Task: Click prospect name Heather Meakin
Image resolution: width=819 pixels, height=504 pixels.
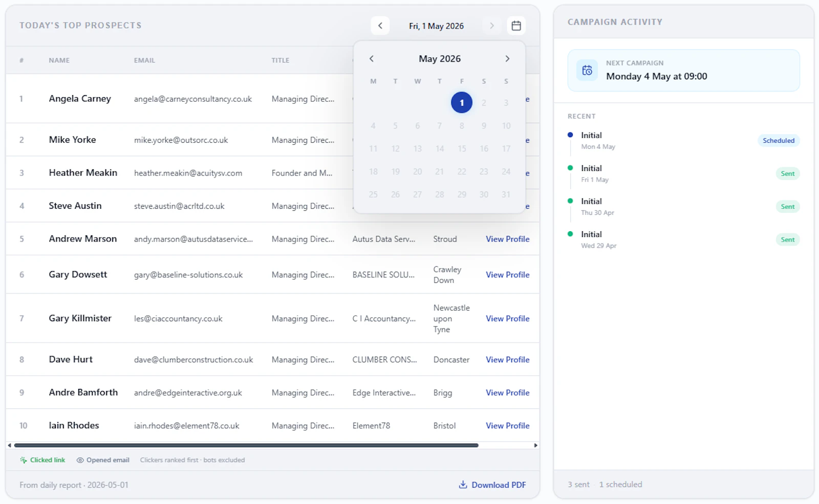Action: [83, 173]
